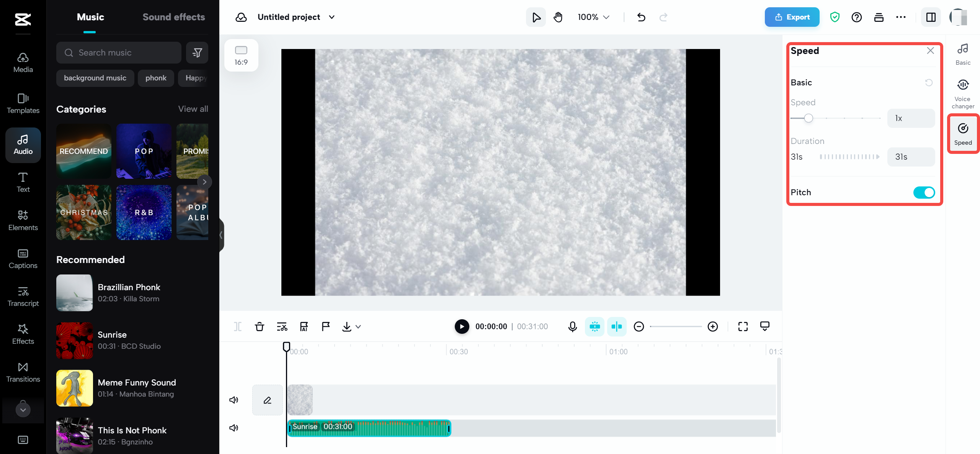980x454 pixels.
Task: Click View all music categories
Action: [x=193, y=109]
